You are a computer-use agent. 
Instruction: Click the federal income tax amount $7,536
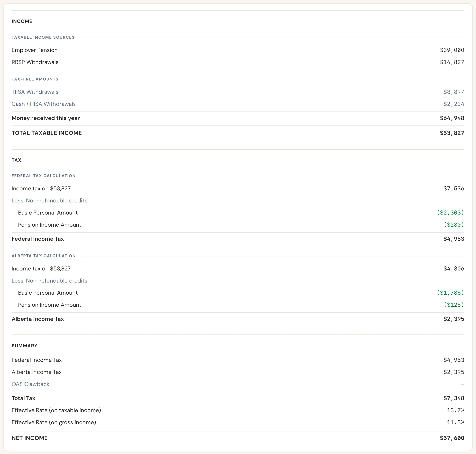click(453, 189)
